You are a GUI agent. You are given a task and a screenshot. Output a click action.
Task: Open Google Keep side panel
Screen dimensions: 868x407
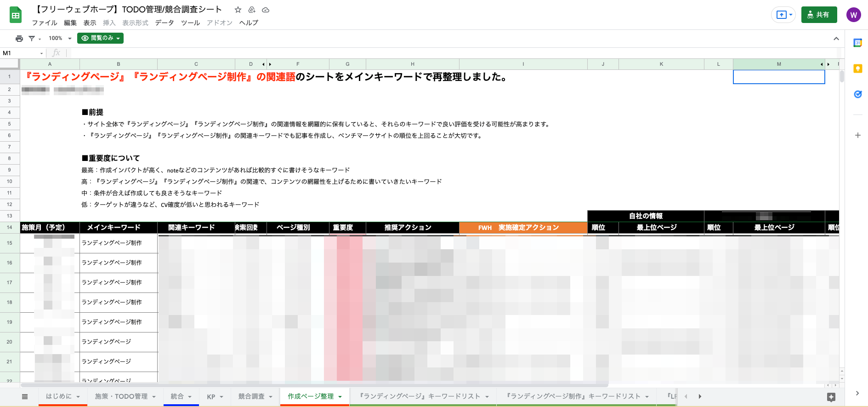pos(857,69)
